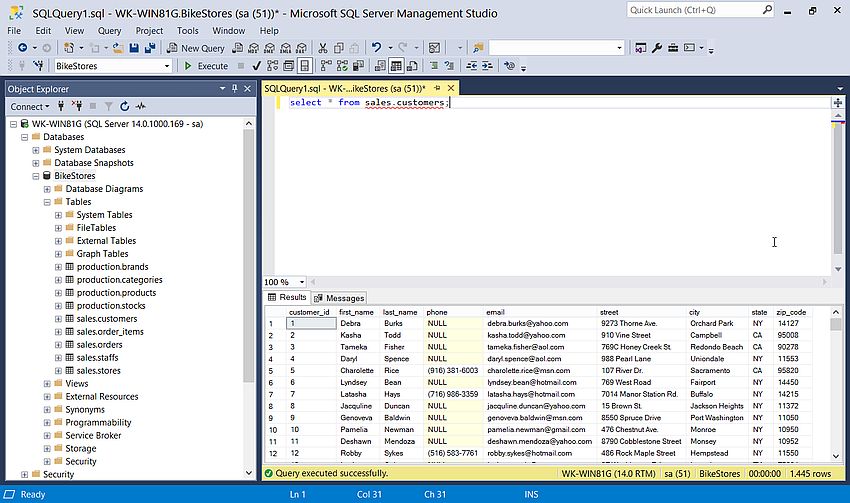Open the Undo history dropdown arrow
850x503 pixels.
tap(390, 48)
